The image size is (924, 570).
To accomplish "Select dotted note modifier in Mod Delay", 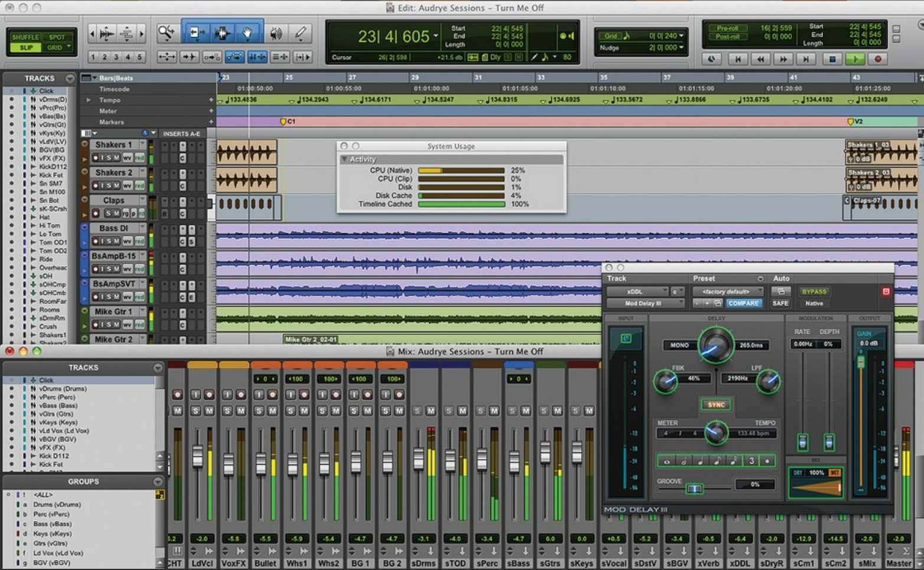I will (x=768, y=461).
